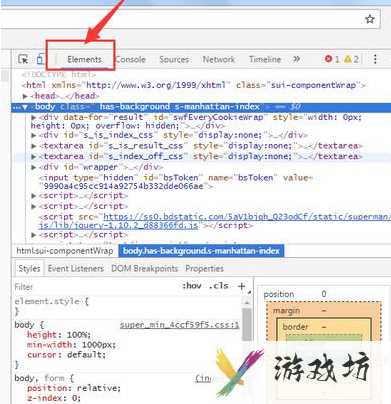Viewport: 391px width, 404px height.
Task: Expand the swfEveryCookieWrap div
Action: pos(34,118)
